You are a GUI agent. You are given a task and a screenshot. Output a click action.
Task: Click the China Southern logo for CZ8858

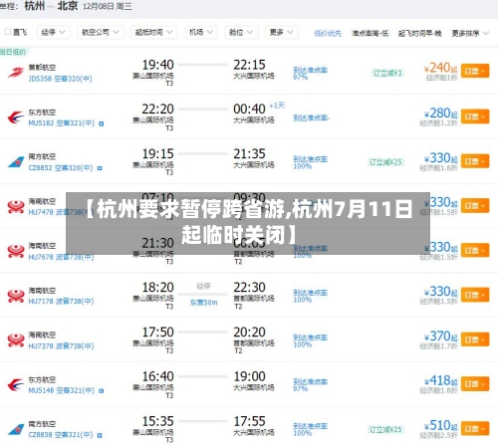pyautogui.click(x=16, y=429)
